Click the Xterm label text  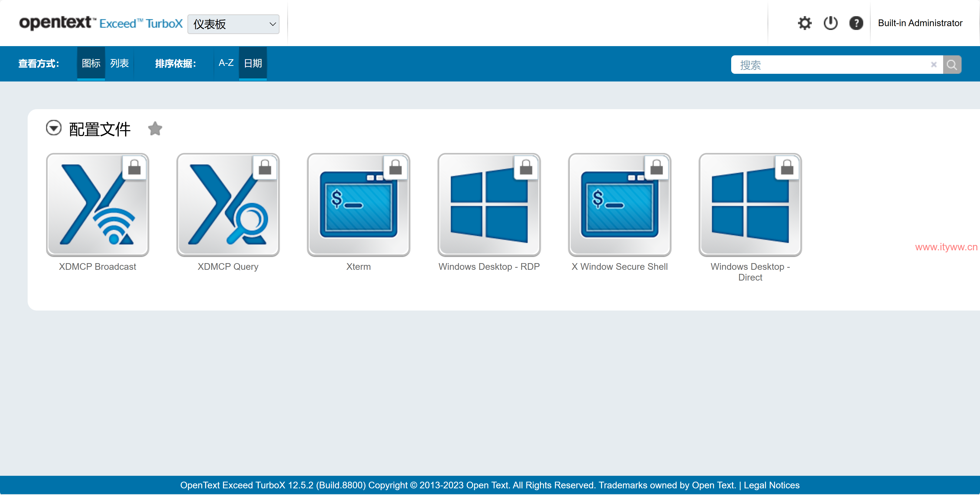(x=358, y=266)
